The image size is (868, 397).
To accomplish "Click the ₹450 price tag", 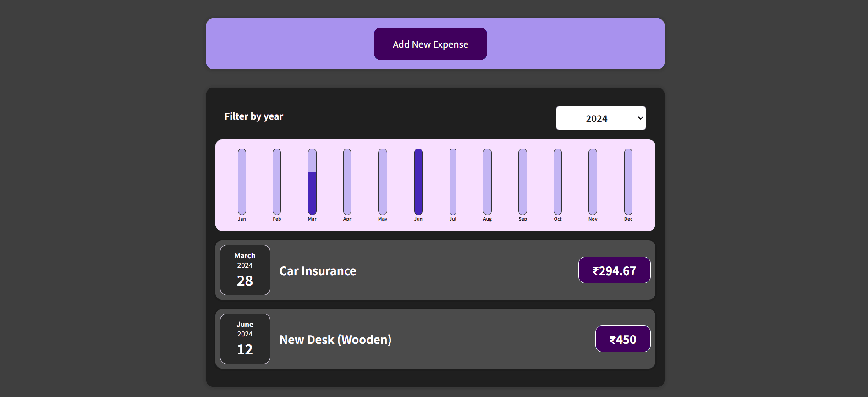I will (x=622, y=339).
